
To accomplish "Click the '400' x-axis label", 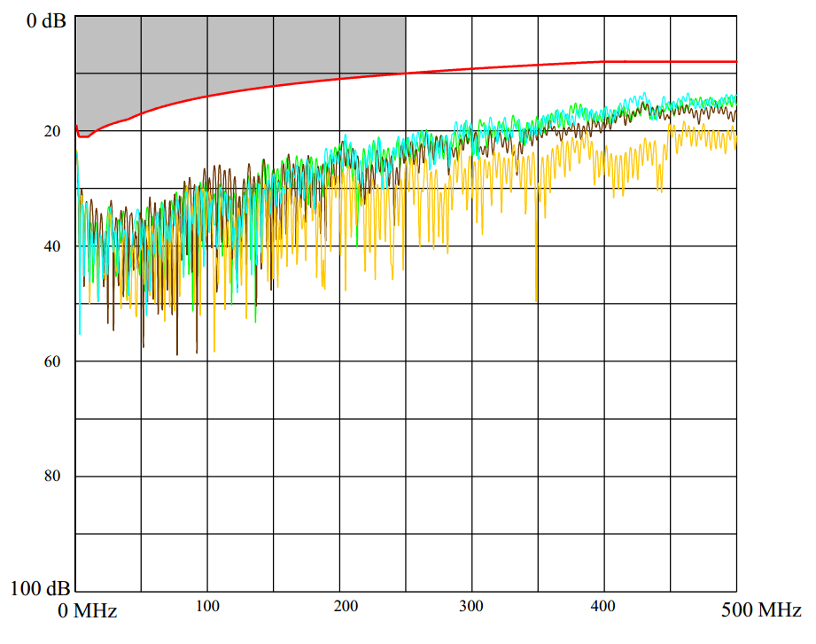I will (x=603, y=606).
